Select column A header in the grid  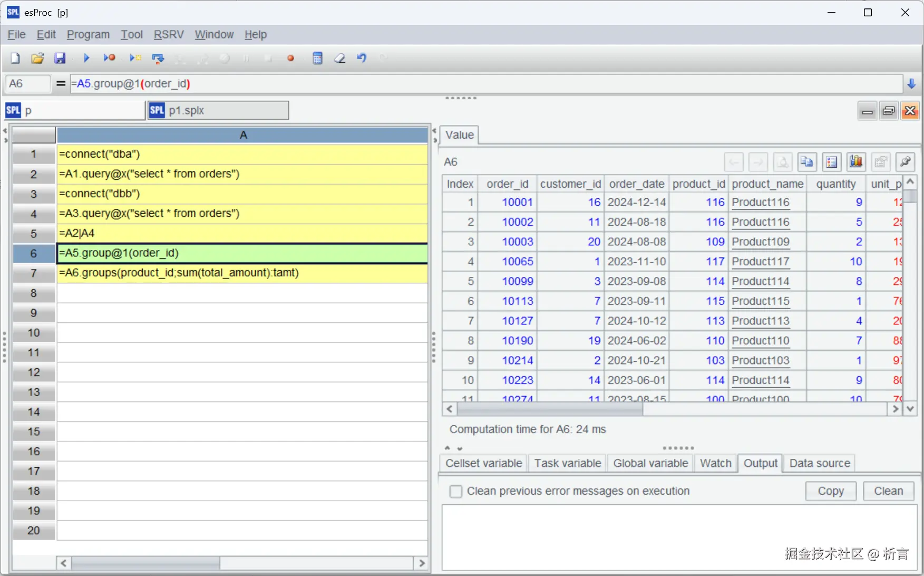pos(242,135)
